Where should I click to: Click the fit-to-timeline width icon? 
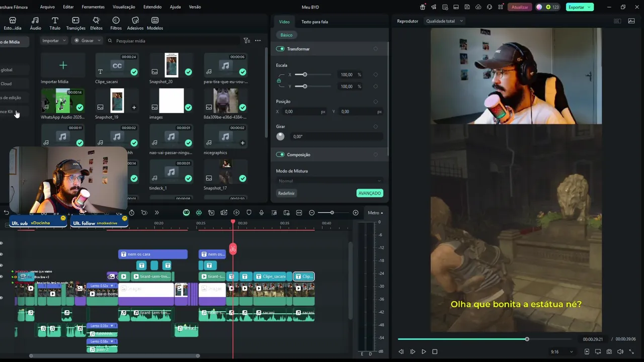(299, 213)
